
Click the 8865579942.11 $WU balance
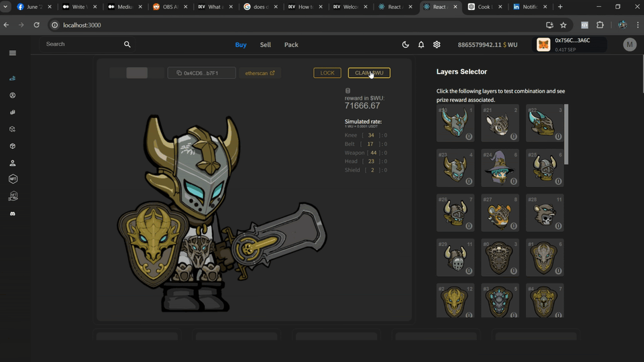(488, 45)
